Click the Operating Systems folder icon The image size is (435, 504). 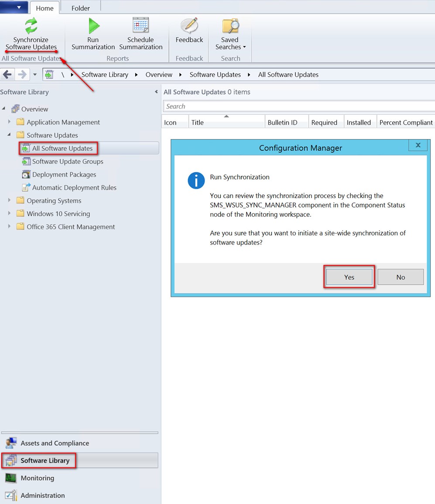click(x=20, y=200)
